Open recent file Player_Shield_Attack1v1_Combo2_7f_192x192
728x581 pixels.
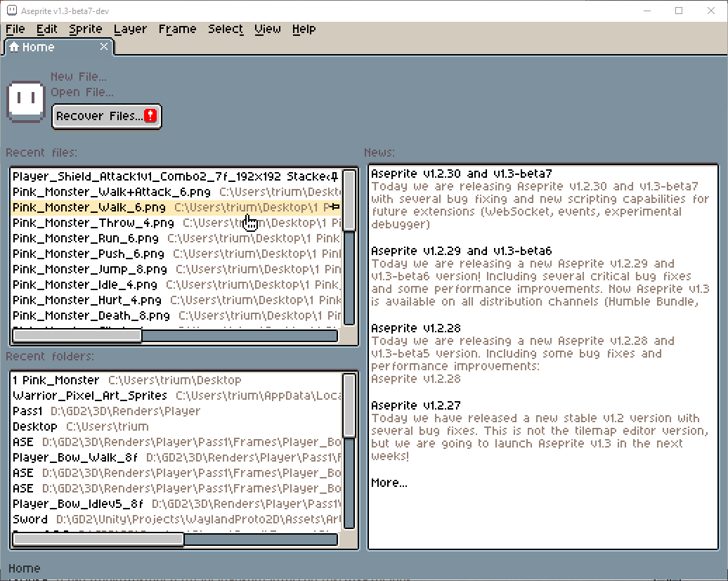[176, 176]
